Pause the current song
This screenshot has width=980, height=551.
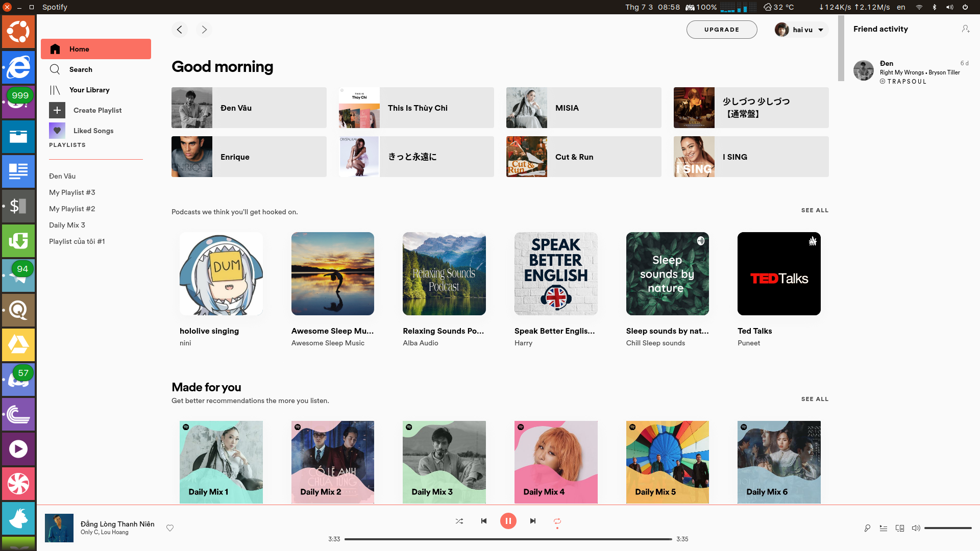click(x=508, y=521)
